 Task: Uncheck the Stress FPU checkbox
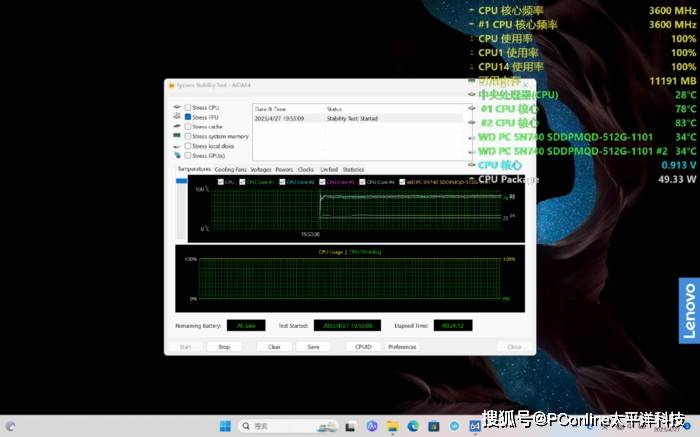pos(187,117)
